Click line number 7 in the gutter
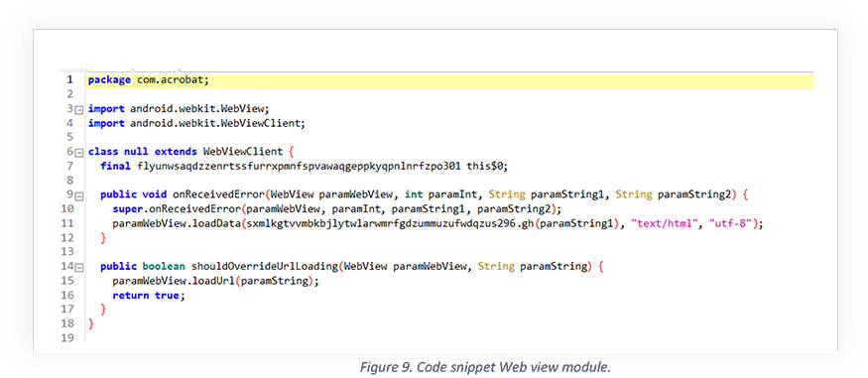This screenshot has width=868, height=378. point(69,166)
